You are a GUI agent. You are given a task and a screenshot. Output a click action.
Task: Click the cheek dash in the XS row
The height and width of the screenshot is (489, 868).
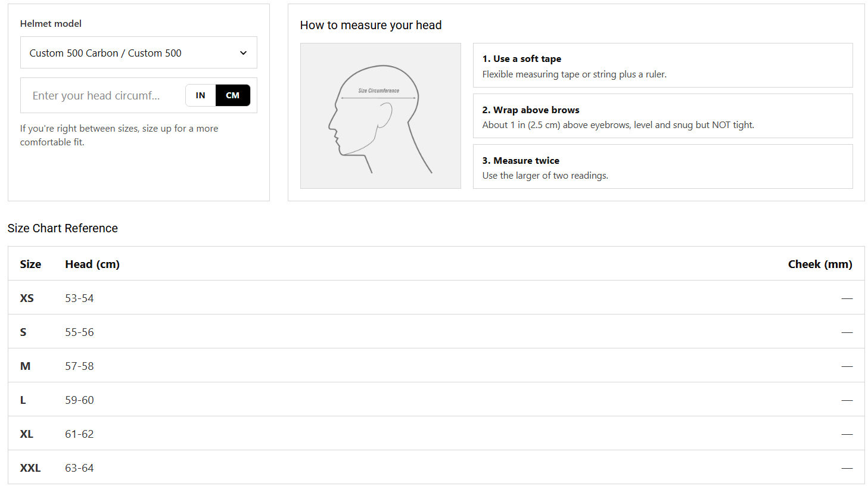coord(847,298)
